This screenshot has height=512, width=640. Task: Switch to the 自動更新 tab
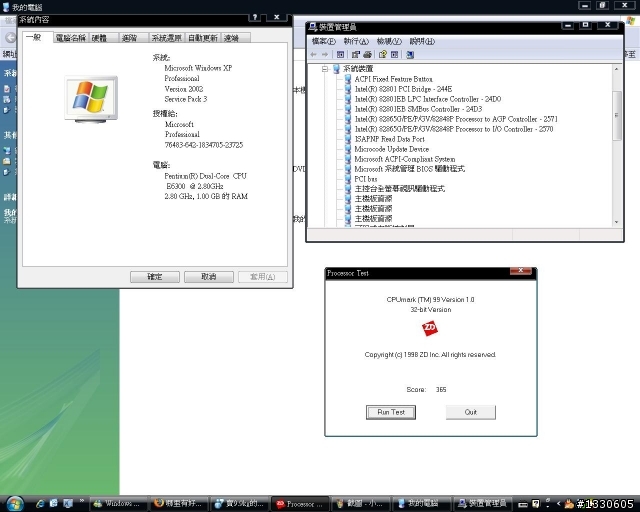(x=203, y=38)
